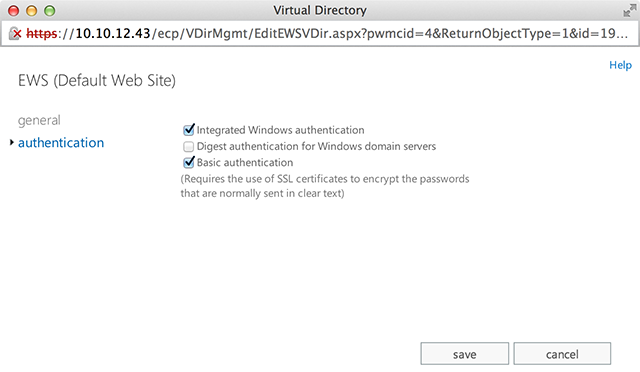This screenshot has width=640, height=372.
Task: Uncheck the Basic authentication checkbox
Action: point(189,163)
